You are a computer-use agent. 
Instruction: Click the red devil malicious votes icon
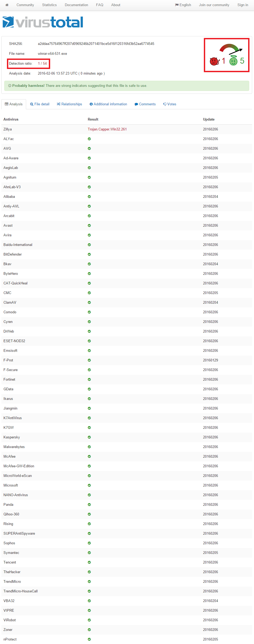(x=215, y=61)
